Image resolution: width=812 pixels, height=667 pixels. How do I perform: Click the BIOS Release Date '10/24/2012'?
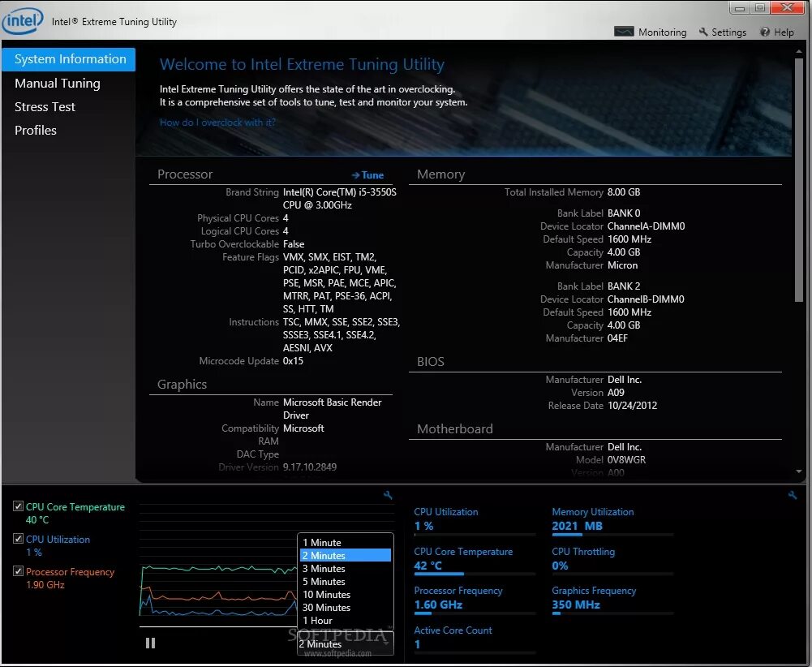click(632, 406)
